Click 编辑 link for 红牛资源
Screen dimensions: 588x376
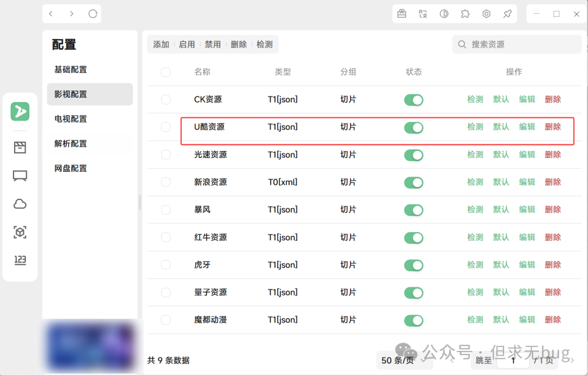point(527,237)
